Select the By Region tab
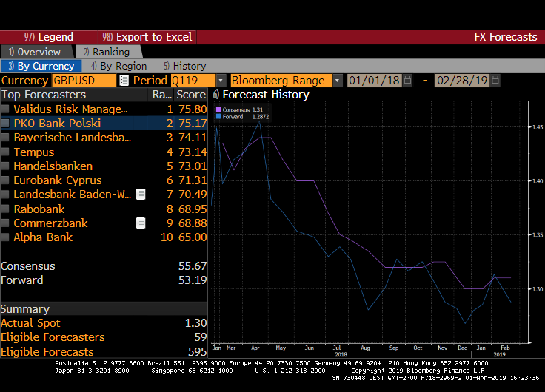Image resolution: width=545 pixels, height=392 pixels. pos(118,66)
